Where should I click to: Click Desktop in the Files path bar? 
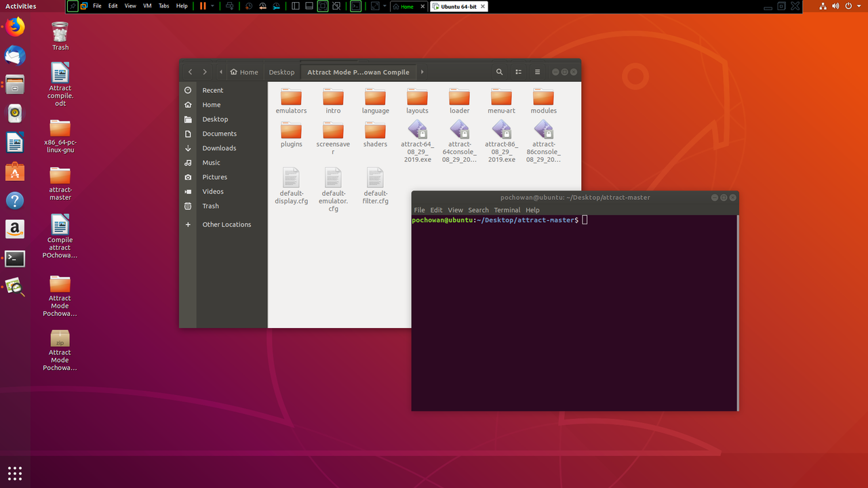coord(281,72)
